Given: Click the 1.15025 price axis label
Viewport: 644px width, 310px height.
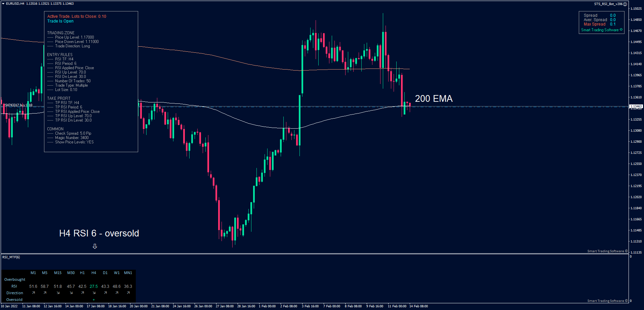Looking at the screenshot, I should point(636,9).
